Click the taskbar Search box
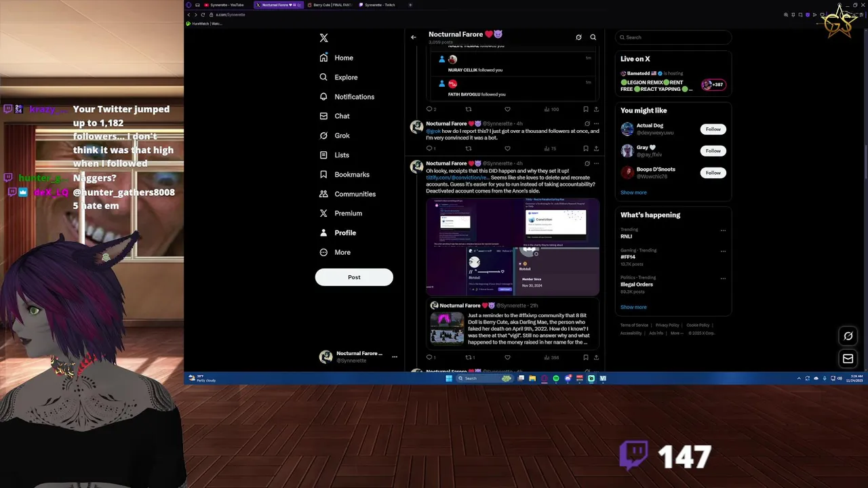 coord(484,378)
